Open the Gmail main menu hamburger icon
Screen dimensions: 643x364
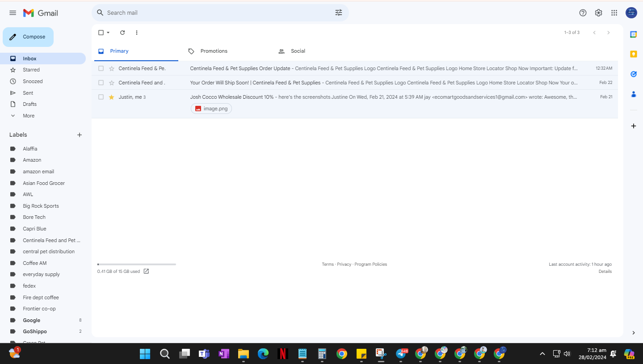[13, 13]
